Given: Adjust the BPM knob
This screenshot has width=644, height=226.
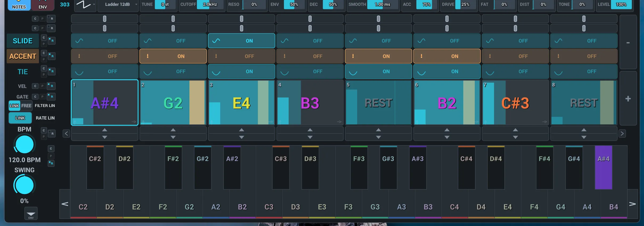Looking at the screenshot, I should click(24, 144).
